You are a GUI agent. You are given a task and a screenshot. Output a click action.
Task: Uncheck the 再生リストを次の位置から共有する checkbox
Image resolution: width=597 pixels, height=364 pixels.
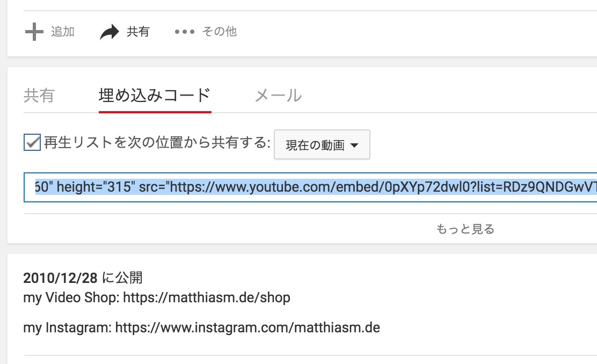tap(32, 142)
